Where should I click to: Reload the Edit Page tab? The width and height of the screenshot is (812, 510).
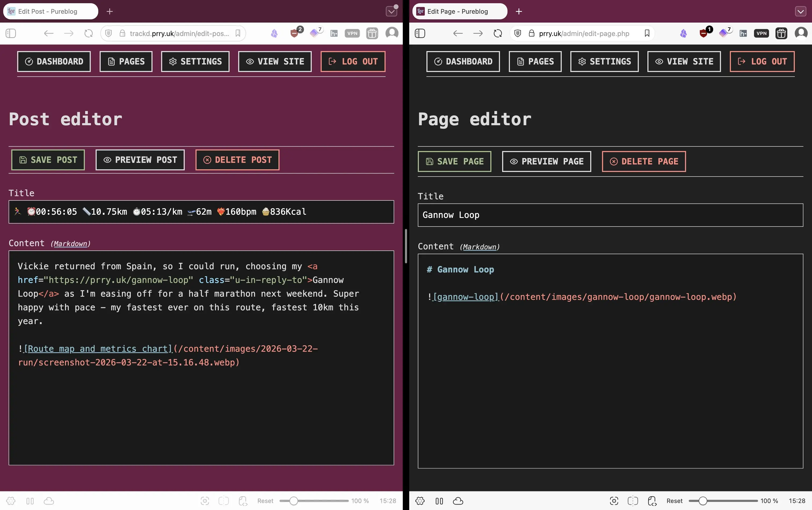tap(498, 33)
